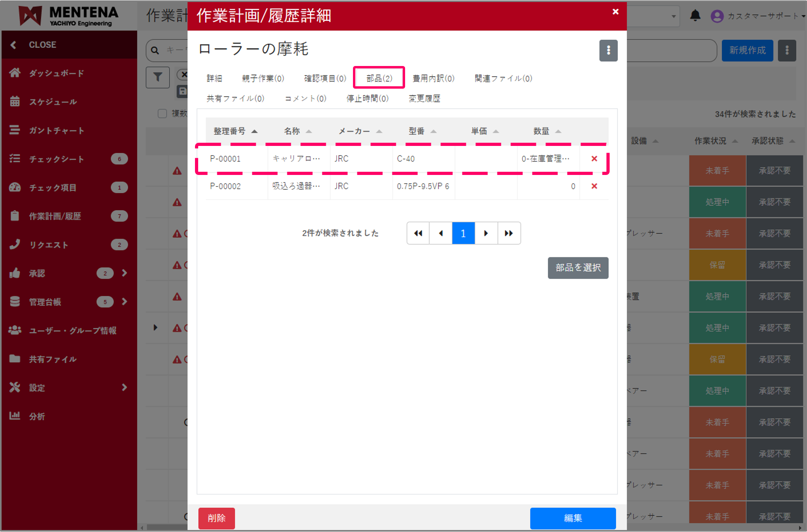Open the Analysis chart item in sidebar
Viewport: 807px width, 532px height.
(15, 416)
